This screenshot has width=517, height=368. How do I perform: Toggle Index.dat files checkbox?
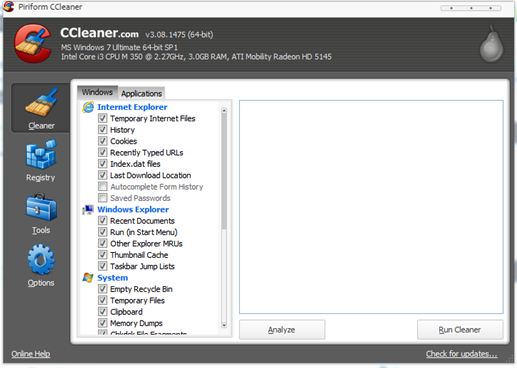click(102, 164)
